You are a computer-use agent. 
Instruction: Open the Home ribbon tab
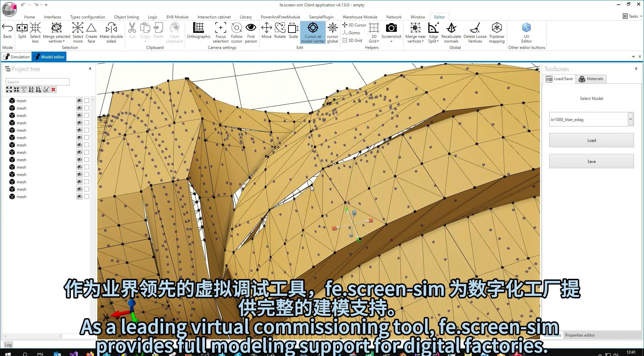[x=30, y=17]
